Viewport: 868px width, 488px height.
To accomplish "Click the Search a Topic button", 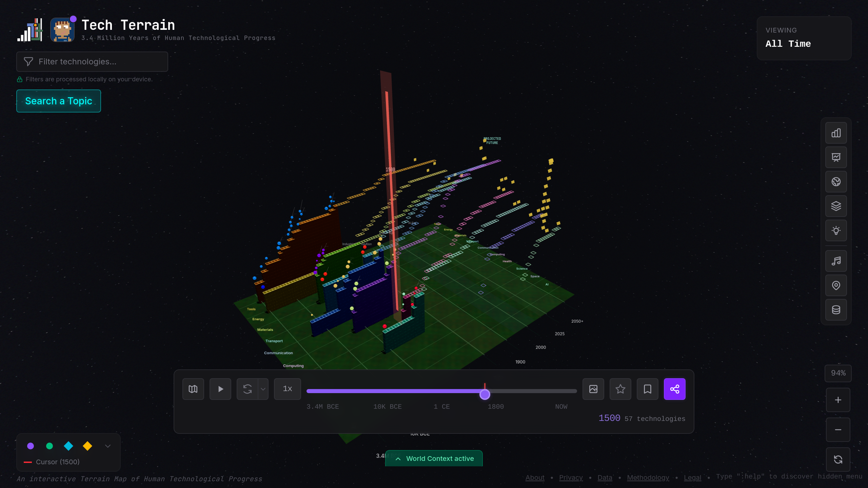I will tap(59, 101).
